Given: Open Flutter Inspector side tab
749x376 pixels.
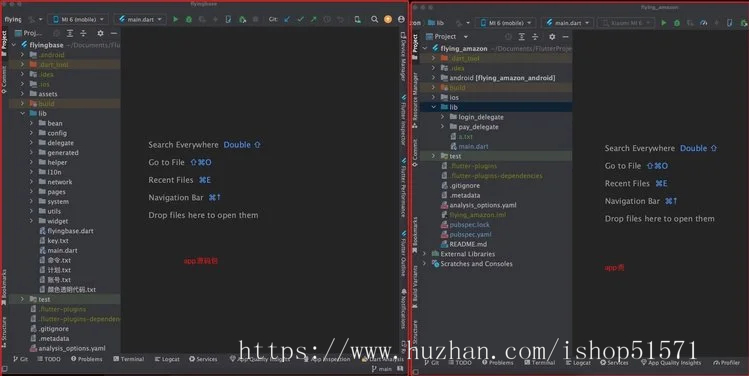Looking at the screenshot, I should (403, 119).
